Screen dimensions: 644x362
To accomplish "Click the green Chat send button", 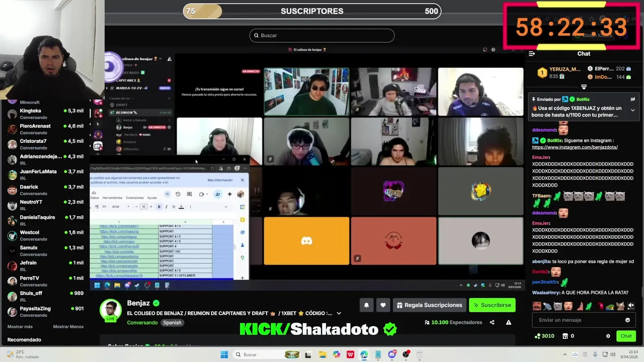I will pos(626,336).
